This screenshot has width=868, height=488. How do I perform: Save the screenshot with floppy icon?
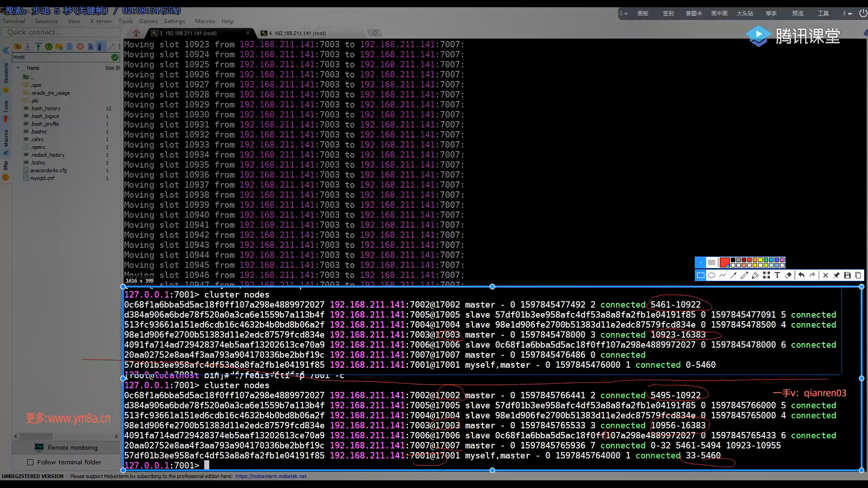847,275
